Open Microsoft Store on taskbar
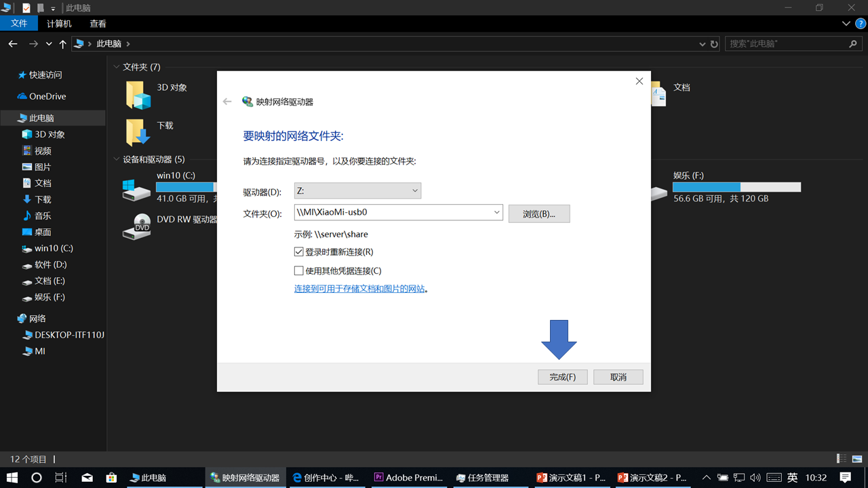 [110, 478]
